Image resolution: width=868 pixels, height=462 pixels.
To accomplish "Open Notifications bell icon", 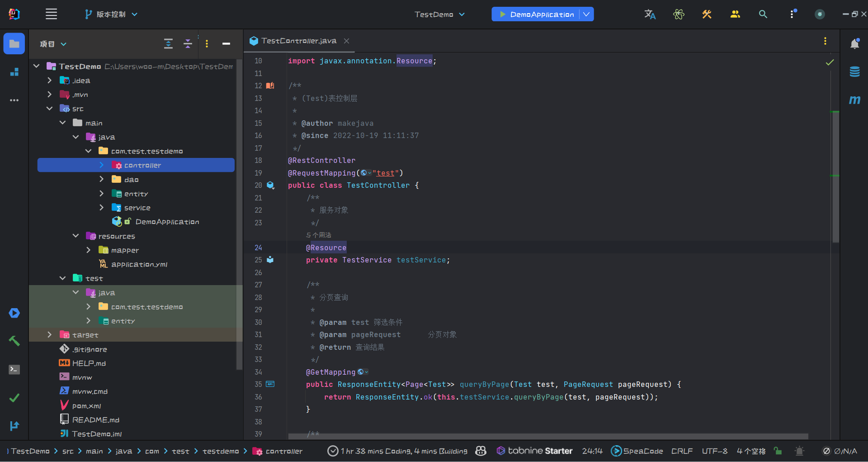I will click(854, 43).
